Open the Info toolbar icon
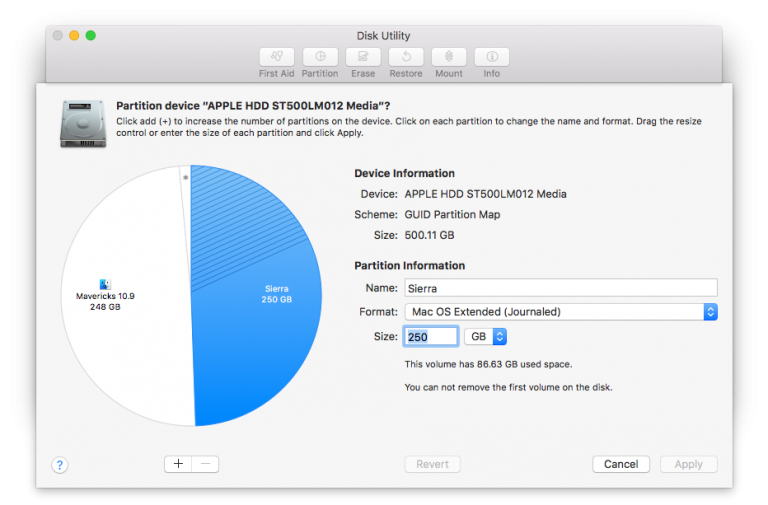The width and height of the screenshot is (768, 505). [492, 57]
